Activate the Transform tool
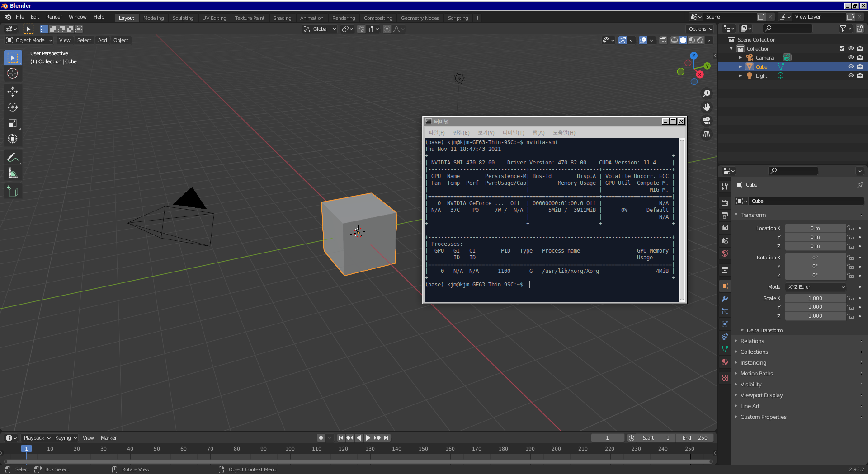 pyautogui.click(x=13, y=139)
